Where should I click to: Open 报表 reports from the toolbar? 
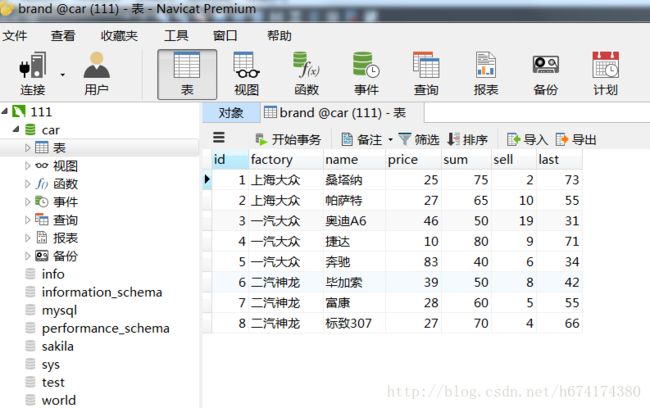point(486,74)
